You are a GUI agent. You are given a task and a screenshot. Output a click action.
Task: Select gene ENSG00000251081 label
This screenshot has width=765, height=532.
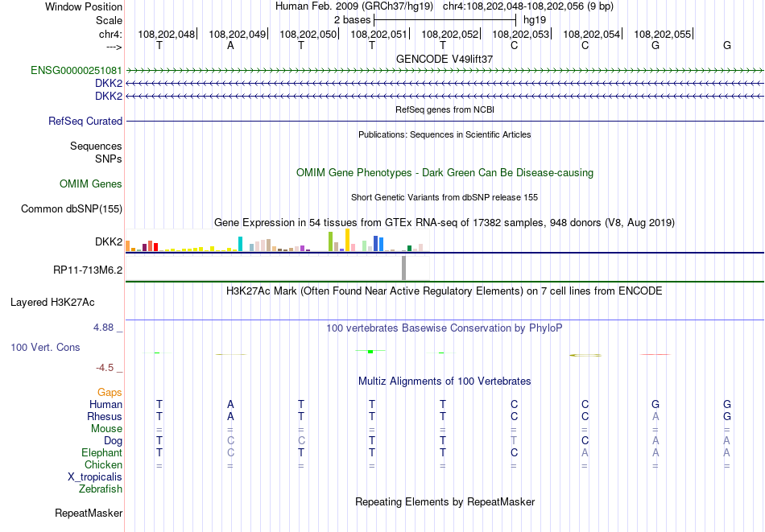[x=76, y=71]
